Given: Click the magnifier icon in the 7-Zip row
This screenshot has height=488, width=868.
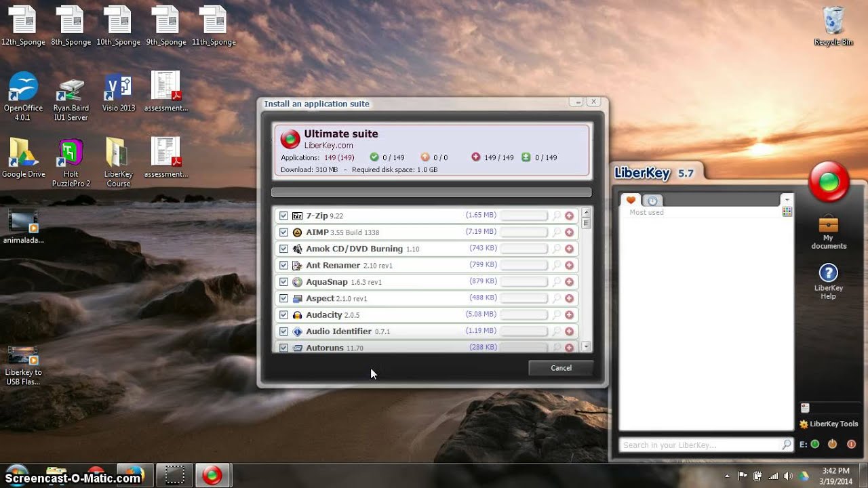Looking at the screenshot, I should click(x=557, y=216).
